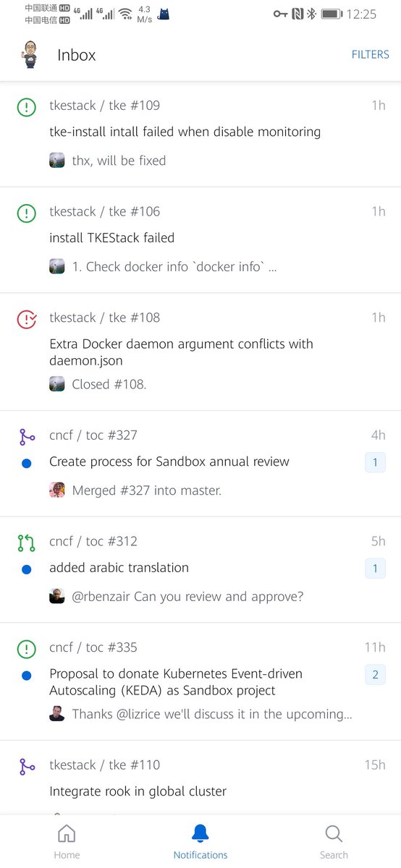The height and width of the screenshot is (868, 401).
Task: Select the Notifications tab
Action: click(200, 842)
